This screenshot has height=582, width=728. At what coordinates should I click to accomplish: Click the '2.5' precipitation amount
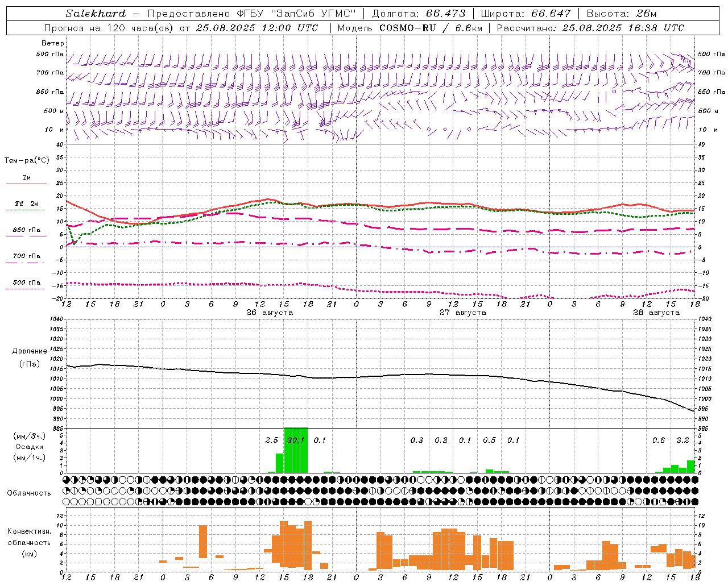(x=272, y=440)
